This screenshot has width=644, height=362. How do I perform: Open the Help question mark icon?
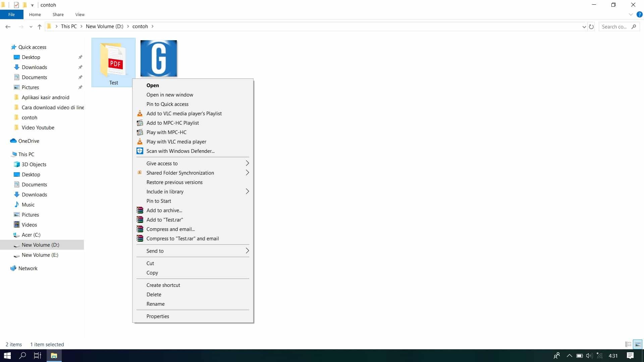point(639,14)
